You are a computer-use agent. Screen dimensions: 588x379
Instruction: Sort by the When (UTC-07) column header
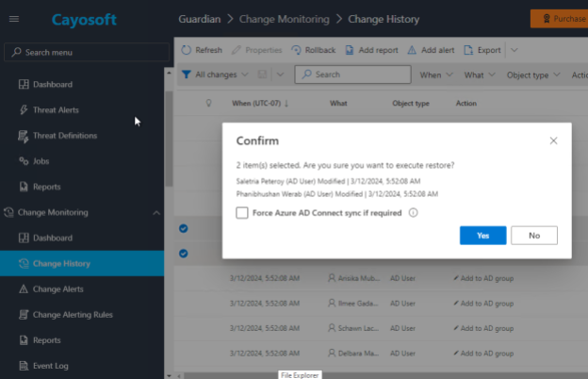coord(260,103)
